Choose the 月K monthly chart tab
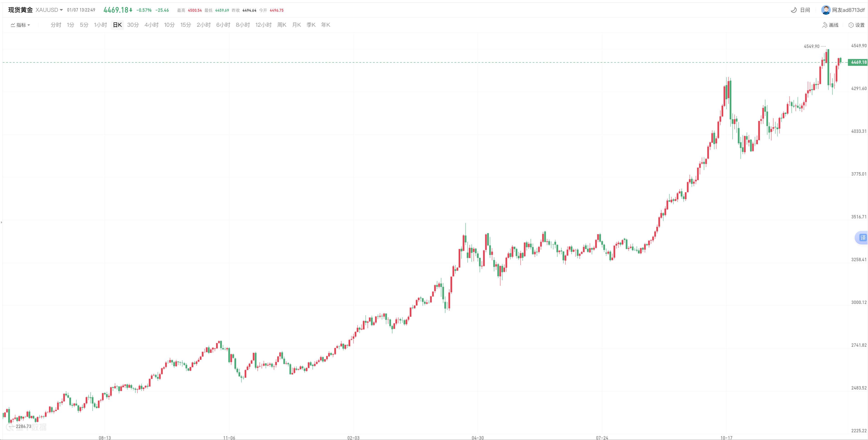 point(296,25)
